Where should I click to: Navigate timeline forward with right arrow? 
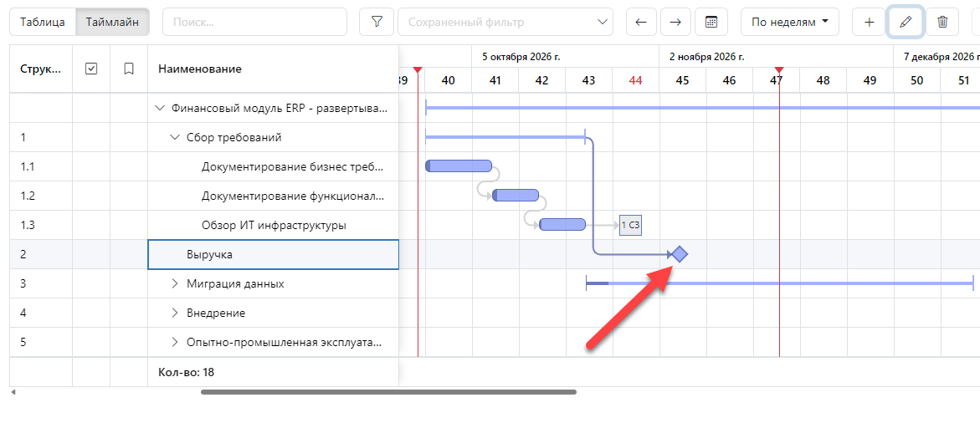[x=675, y=22]
